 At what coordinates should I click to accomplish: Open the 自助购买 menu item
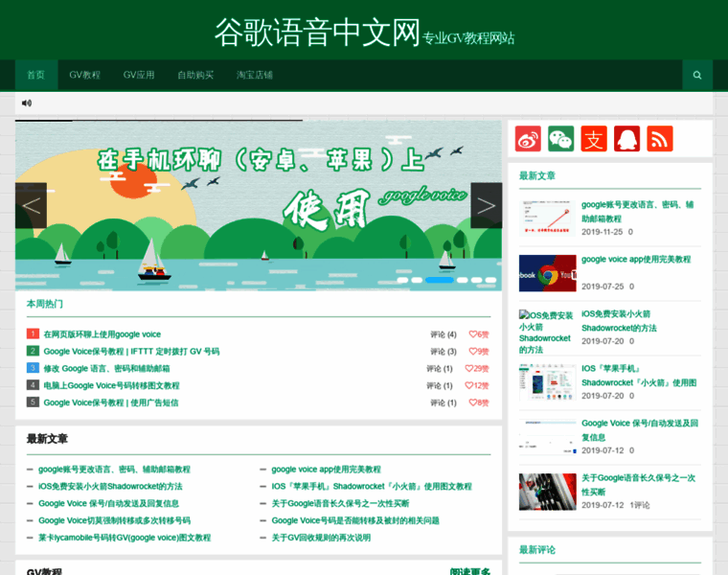click(x=195, y=75)
